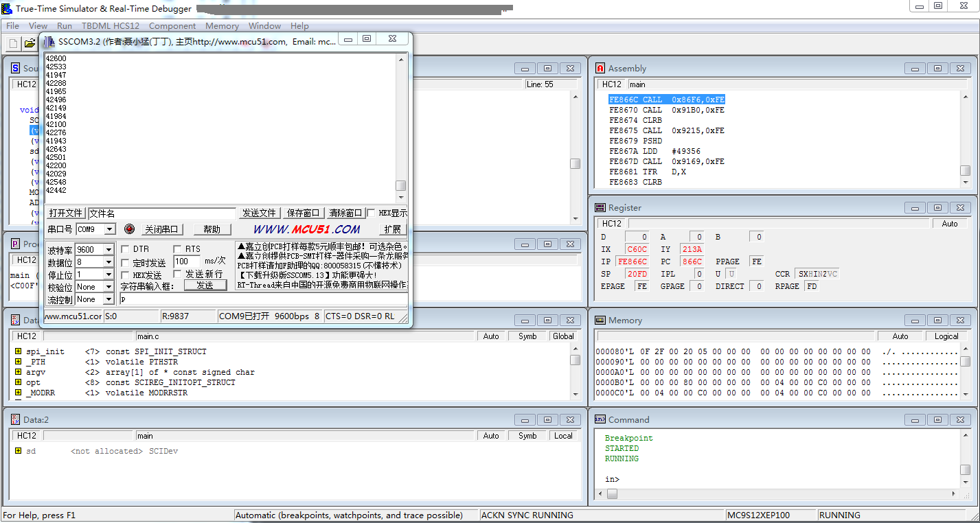The image size is (980, 523).
Task: Open the Window menu
Action: [x=264, y=26]
